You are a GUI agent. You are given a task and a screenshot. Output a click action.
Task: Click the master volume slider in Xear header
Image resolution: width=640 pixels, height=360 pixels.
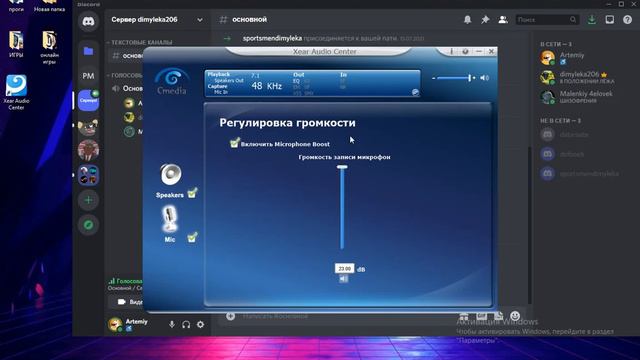pos(454,78)
